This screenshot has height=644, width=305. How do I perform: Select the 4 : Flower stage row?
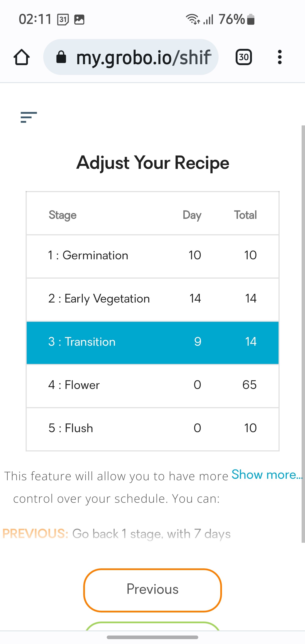click(x=152, y=386)
